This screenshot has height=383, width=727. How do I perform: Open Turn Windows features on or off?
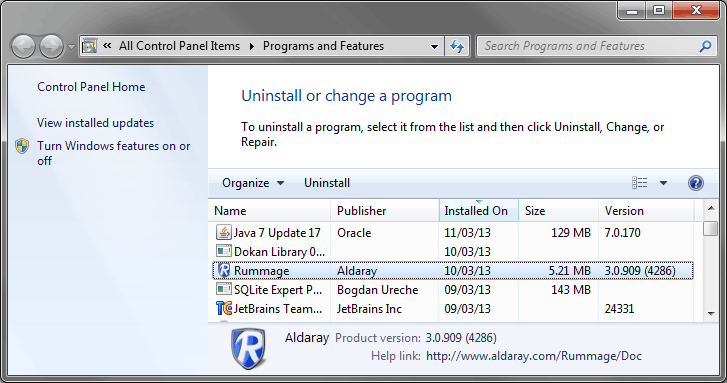(x=114, y=153)
